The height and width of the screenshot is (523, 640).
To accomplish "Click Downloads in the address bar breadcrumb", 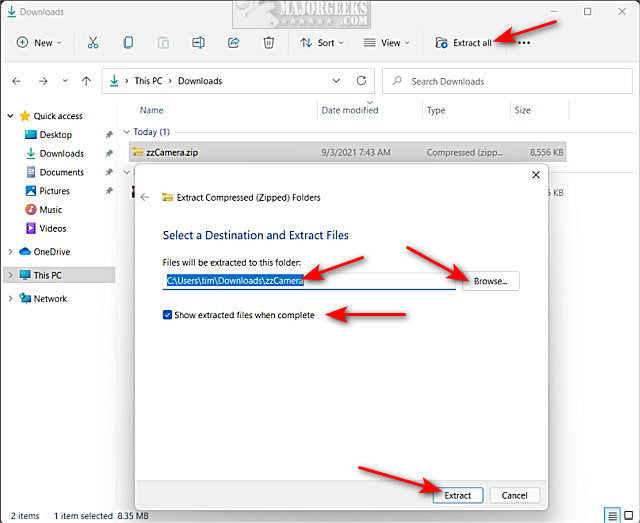I will [x=200, y=81].
